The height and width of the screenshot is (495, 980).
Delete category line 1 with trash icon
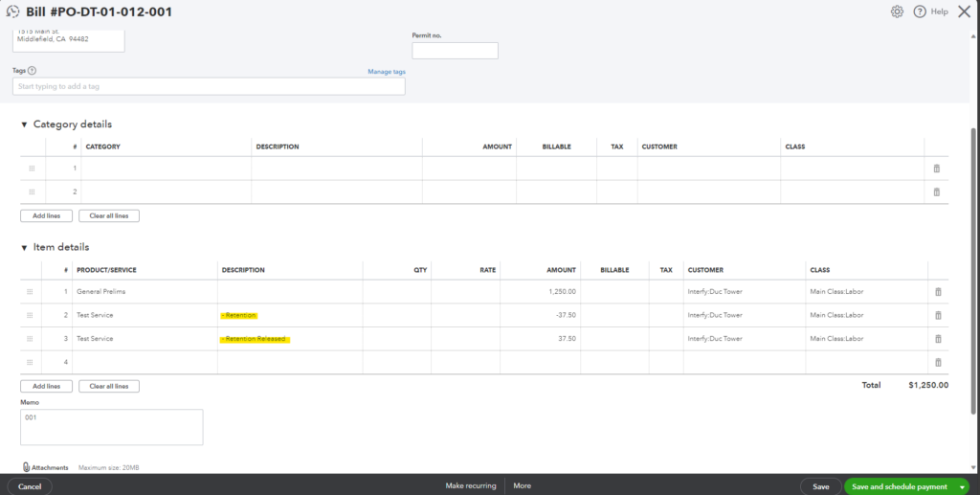pos(937,169)
